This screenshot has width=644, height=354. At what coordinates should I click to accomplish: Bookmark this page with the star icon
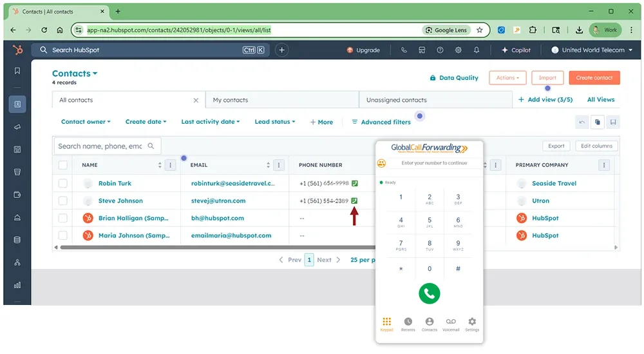pyautogui.click(x=479, y=30)
